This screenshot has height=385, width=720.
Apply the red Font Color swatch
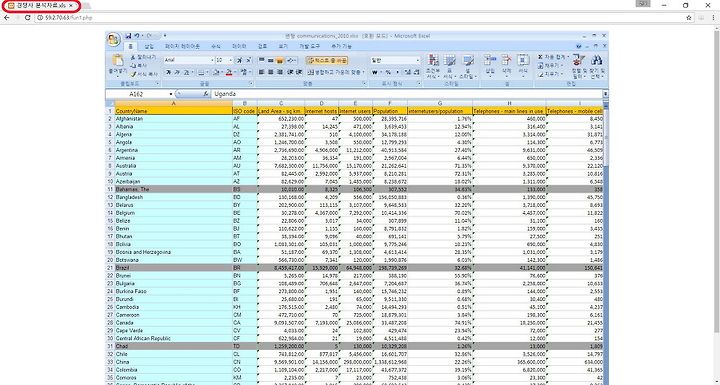click(x=229, y=73)
